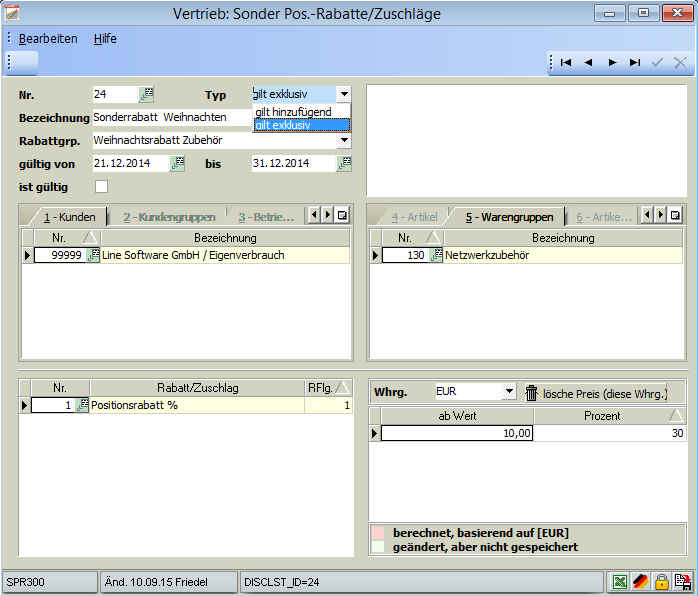The height and width of the screenshot is (596, 698).
Task: Sort by Rabatt/Zuschlag column header
Action: pos(197,388)
